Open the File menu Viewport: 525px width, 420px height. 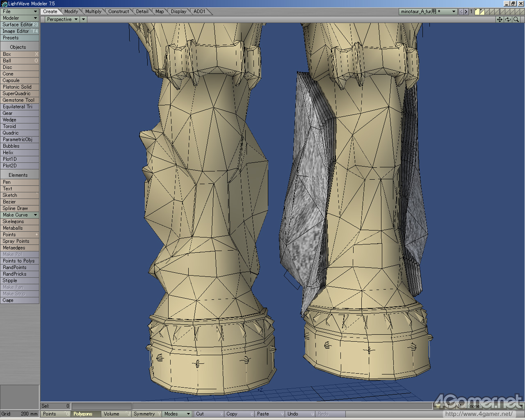pos(19,11)
